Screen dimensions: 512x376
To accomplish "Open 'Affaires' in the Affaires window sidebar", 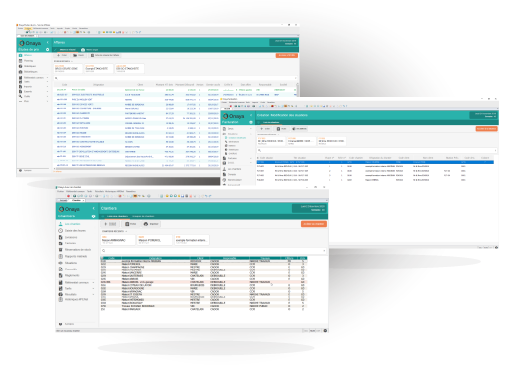I will tap(26, 55).
